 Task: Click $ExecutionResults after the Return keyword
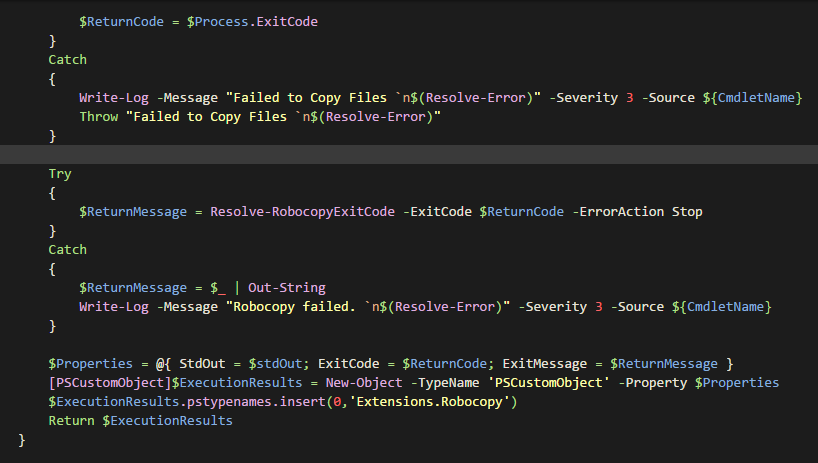coord(167,421)
